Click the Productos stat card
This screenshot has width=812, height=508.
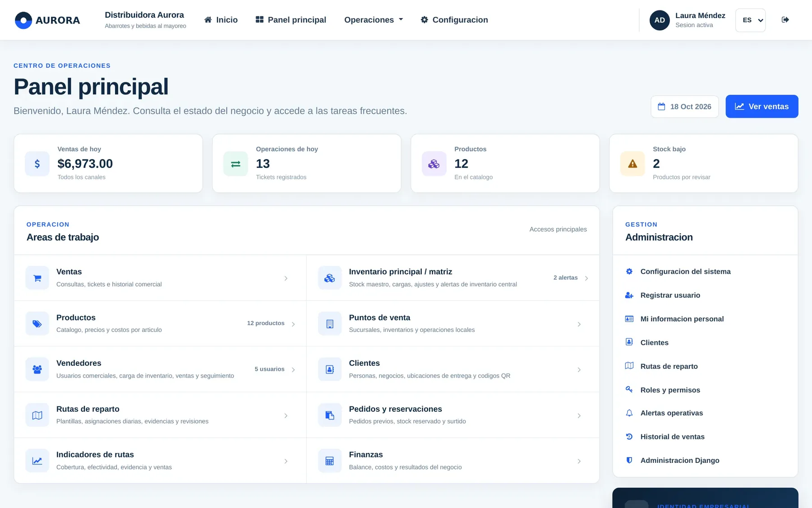tap(505, 163)
